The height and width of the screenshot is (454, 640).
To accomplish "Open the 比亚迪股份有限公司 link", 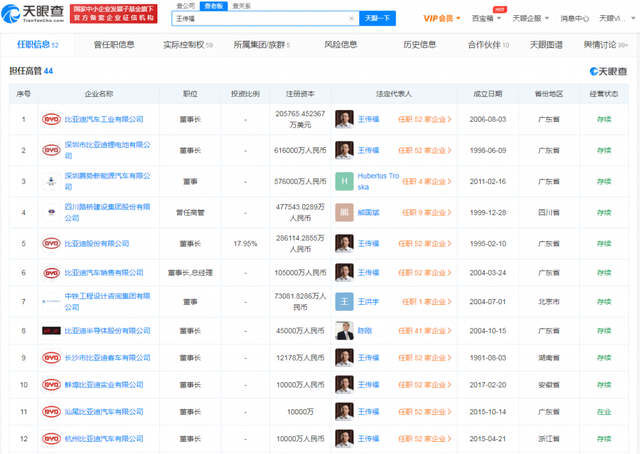I will [97, 243].
